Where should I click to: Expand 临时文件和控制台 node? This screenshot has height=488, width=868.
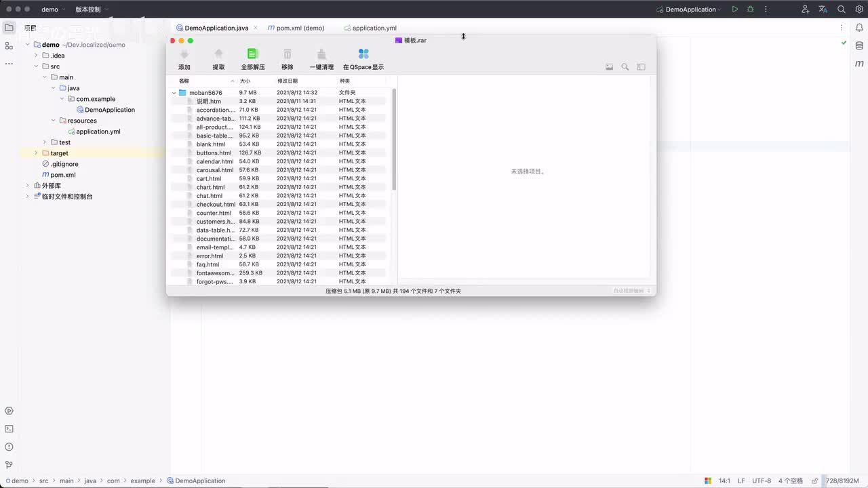pyautogui.click(x=28, y=197)
